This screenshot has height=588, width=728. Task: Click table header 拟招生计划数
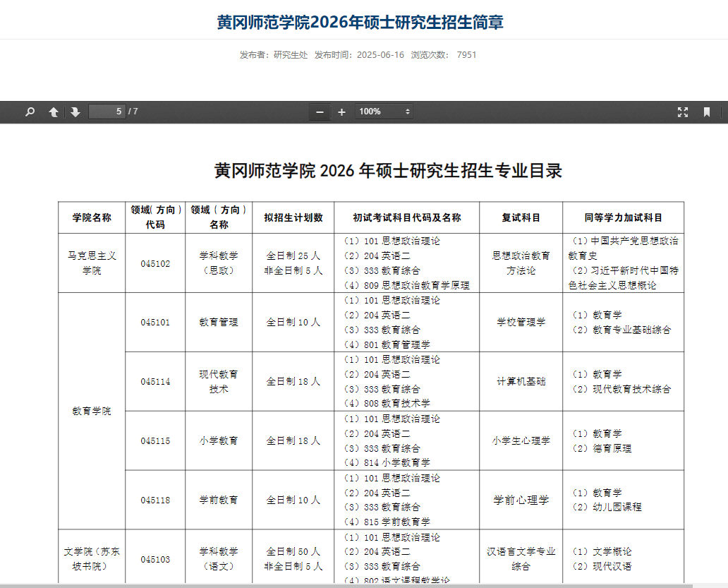(x=293, y=217)
